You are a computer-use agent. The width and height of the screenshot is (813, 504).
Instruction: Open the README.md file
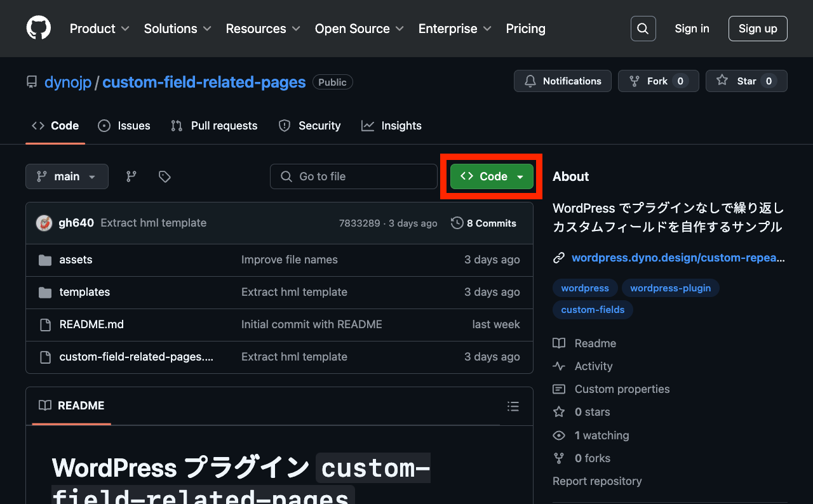91,324
